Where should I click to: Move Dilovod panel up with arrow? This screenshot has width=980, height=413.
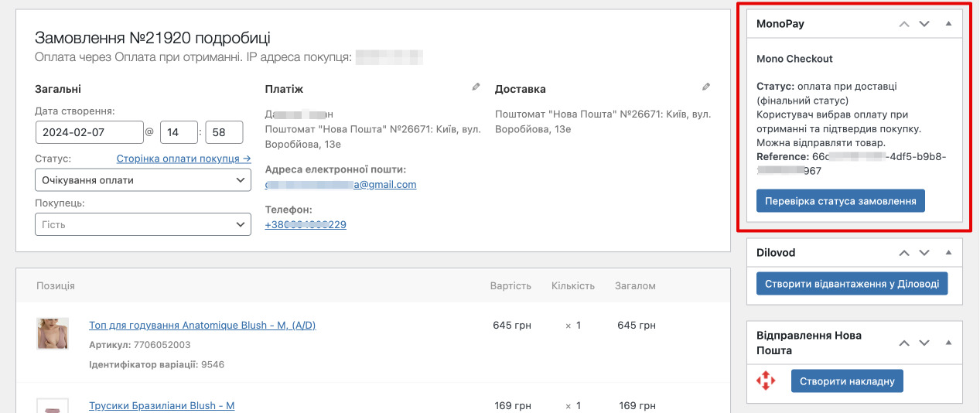[904, 253]
